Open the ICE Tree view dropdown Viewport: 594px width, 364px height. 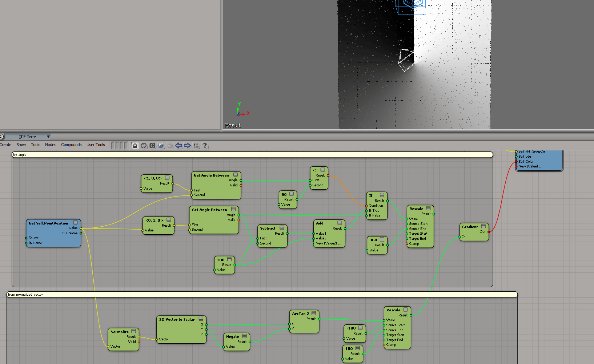click(48, 137)
